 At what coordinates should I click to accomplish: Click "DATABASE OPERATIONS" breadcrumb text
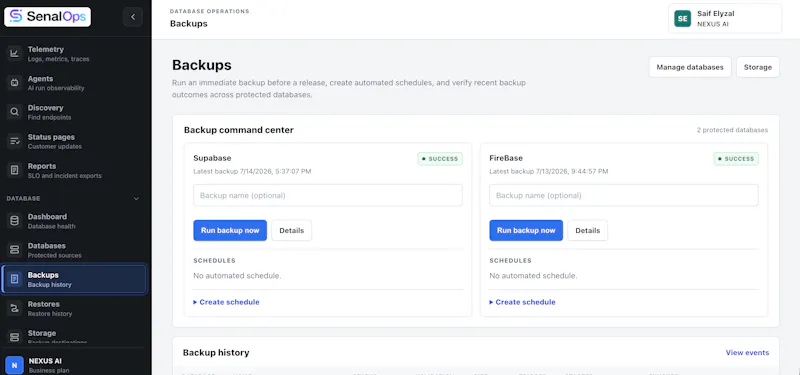pyautogui.click(x=210, y=11)
